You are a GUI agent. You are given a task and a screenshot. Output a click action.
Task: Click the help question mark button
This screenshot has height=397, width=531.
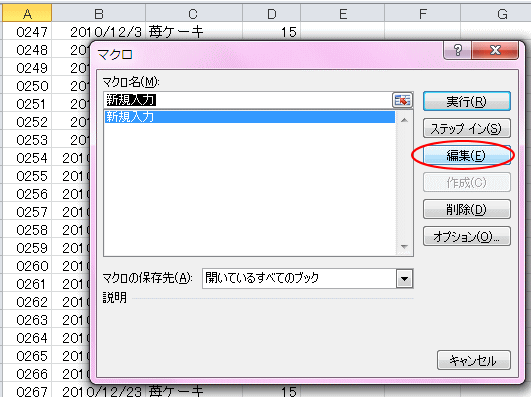tap(458, 50)
